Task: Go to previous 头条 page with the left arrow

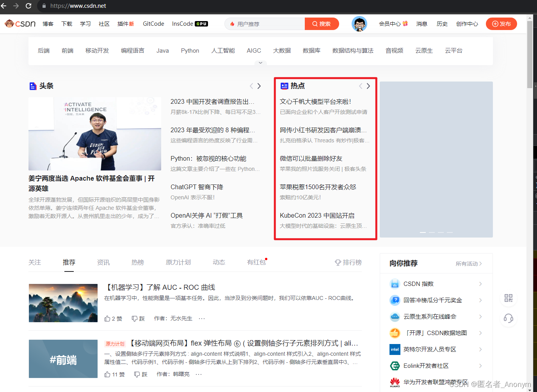Action: [251, 86]
